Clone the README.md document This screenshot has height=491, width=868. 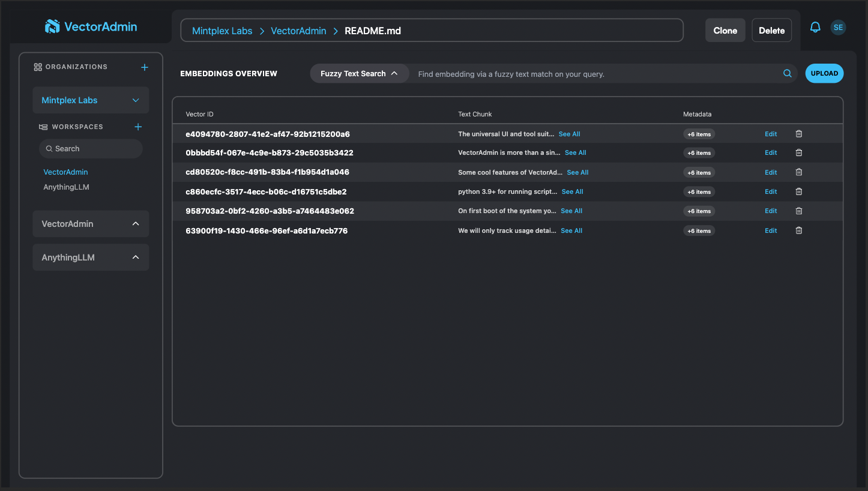point(725,31)
